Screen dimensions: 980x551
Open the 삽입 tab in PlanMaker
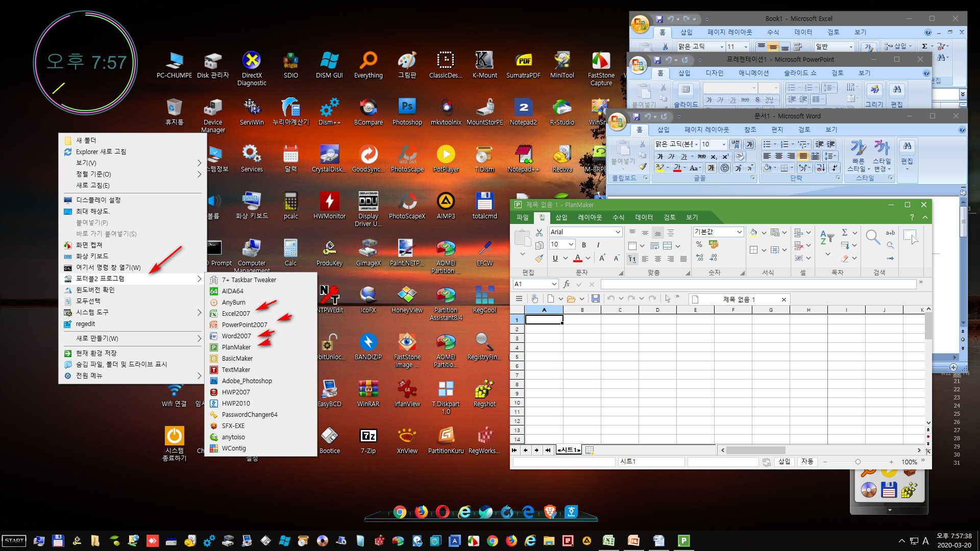tap(561, 217)
